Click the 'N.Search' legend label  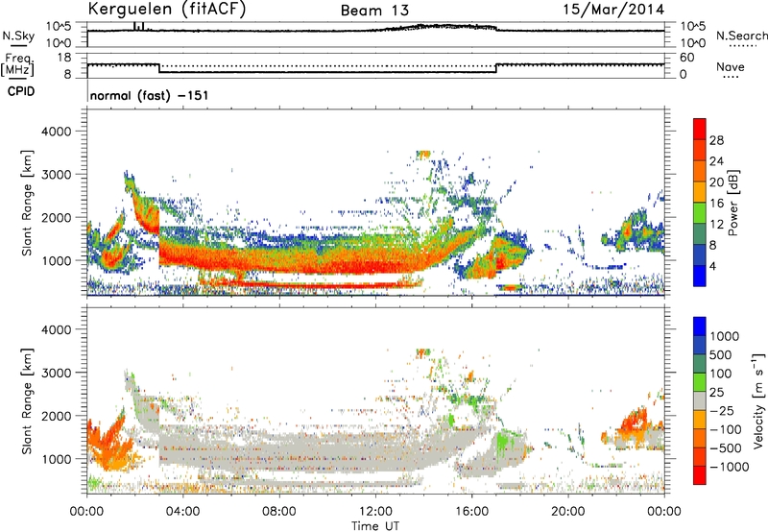[x=741, y=36]
